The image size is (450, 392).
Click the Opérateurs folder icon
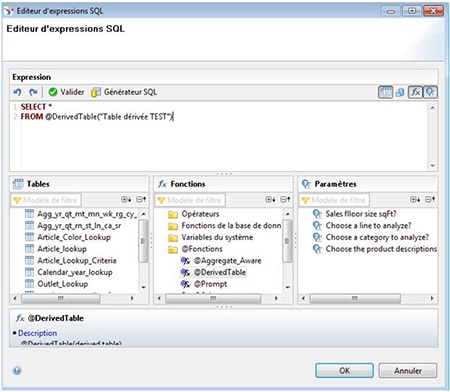(x=173, y=214)
